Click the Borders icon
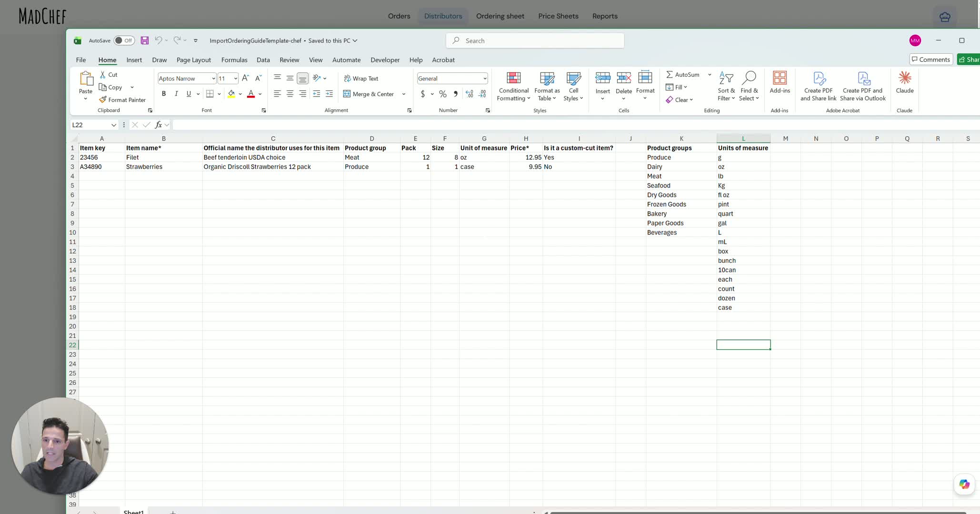The height and width of the screenshot is (514, 980). (210, 94)
